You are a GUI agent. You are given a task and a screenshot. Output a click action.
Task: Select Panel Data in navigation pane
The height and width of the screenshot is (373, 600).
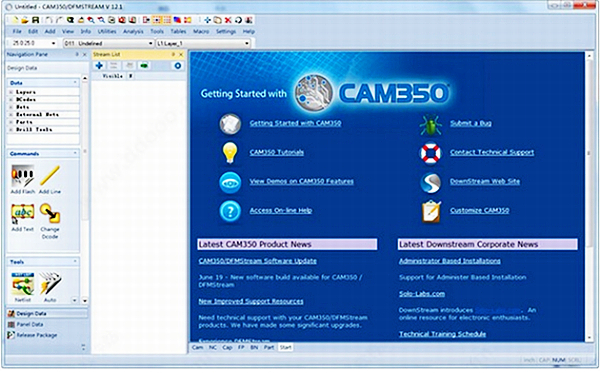coord(47,324)
